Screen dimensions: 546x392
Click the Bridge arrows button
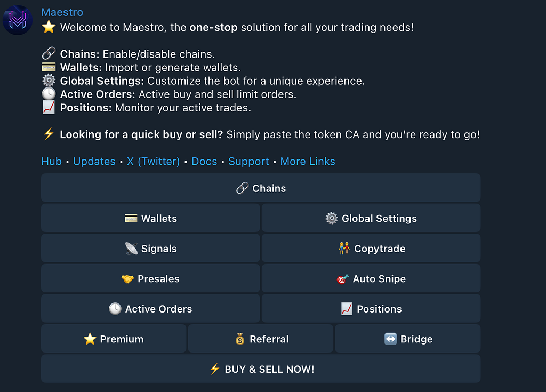(x=408, y=339)
